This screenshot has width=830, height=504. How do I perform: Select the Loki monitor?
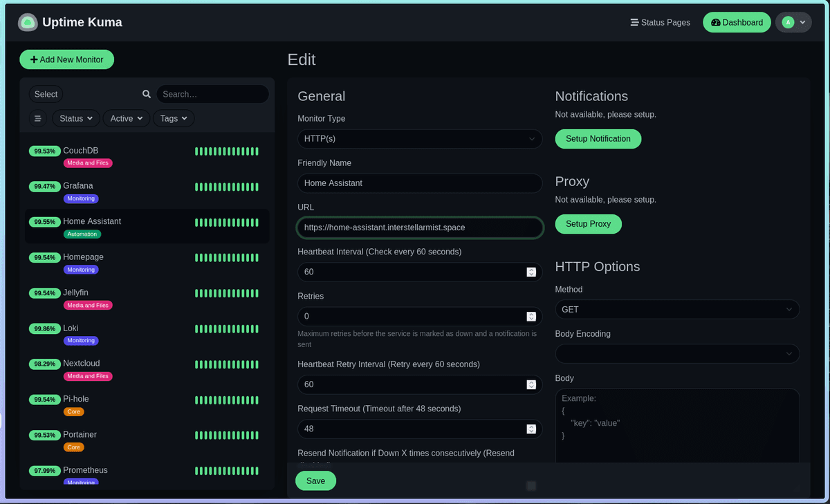pyautogui.click(x=147, y=333)
